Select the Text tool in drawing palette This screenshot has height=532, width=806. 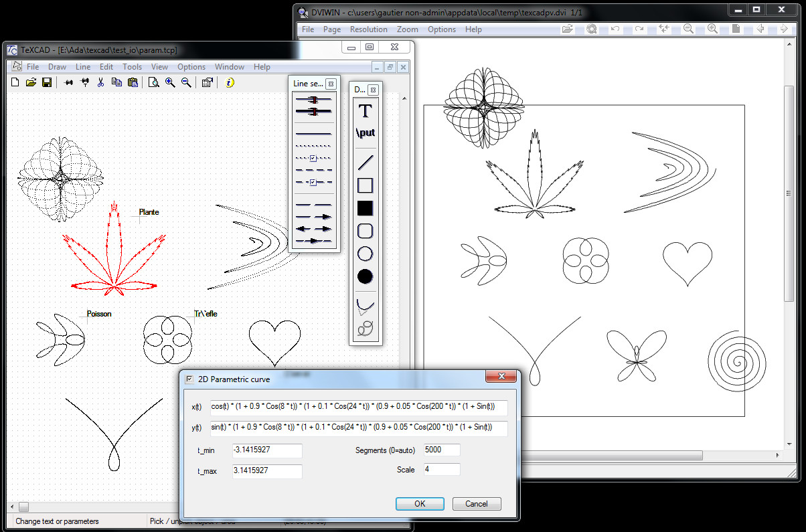365,111
